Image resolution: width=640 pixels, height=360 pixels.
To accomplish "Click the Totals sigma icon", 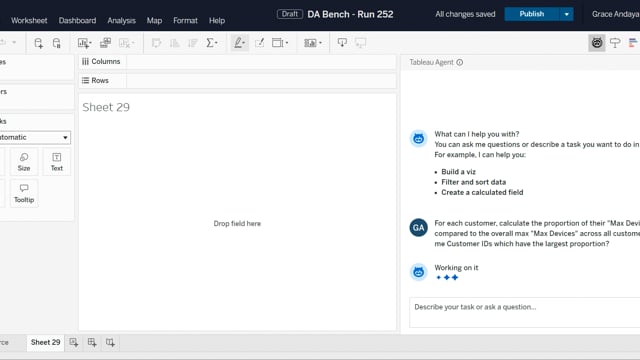I will click(x=210, y=43).
